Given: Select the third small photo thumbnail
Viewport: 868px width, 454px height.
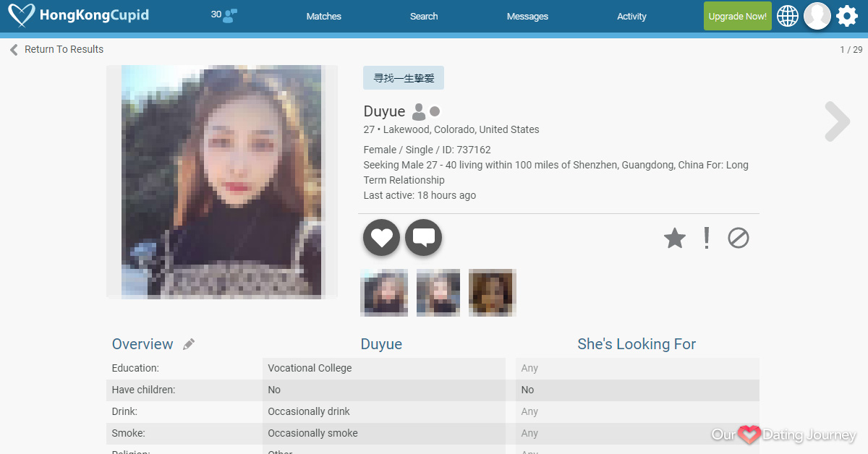Looking at the screenshot, I should (x=492, y=293).
